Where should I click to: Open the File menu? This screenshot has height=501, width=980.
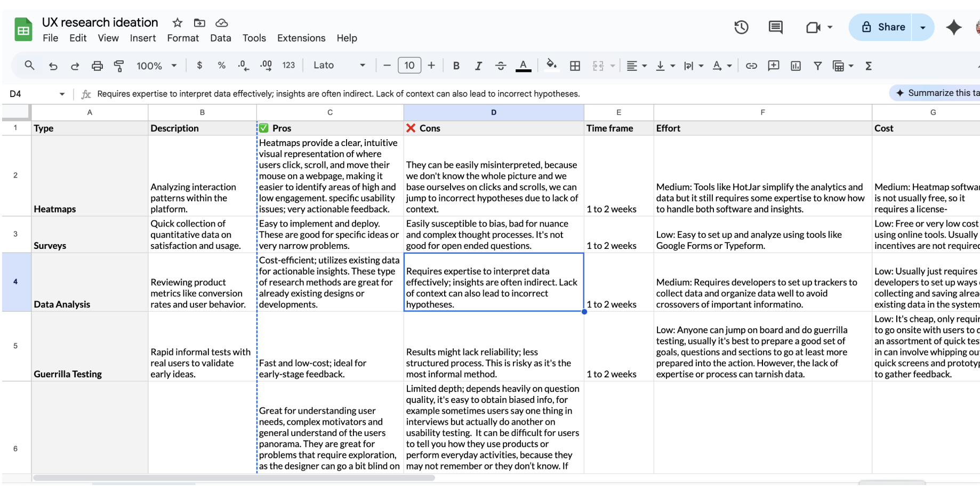click(x=50, y=38)
